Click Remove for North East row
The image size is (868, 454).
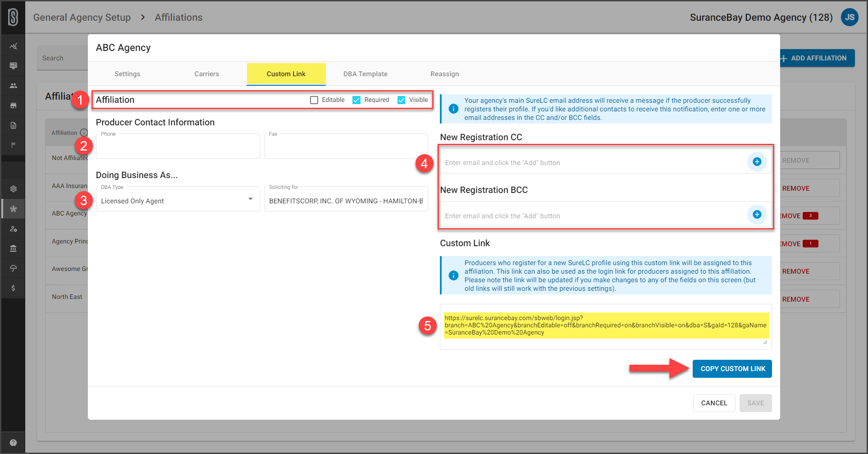pos(809,299)
